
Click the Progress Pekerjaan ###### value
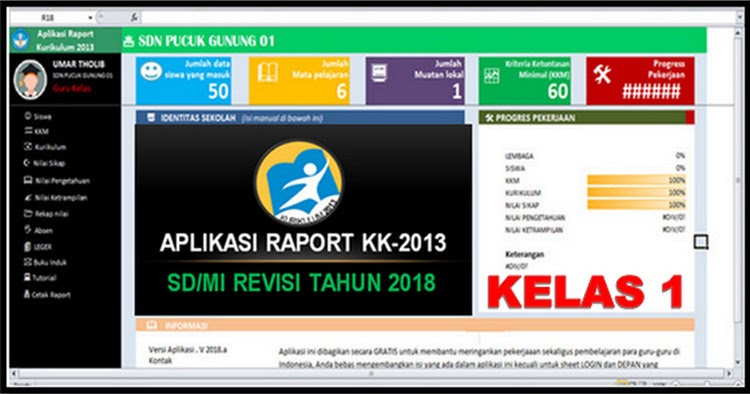(x=651, y=91)
